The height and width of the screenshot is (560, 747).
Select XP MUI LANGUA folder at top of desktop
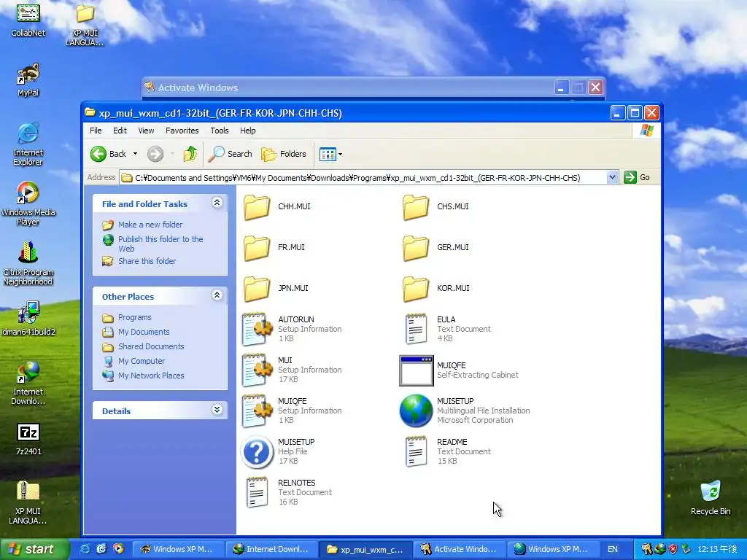[x=85, y=25]
